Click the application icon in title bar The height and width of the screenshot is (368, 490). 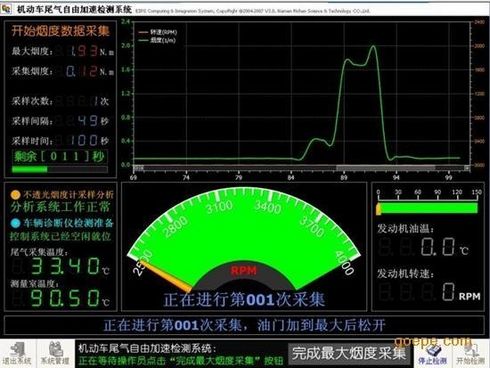6,9
